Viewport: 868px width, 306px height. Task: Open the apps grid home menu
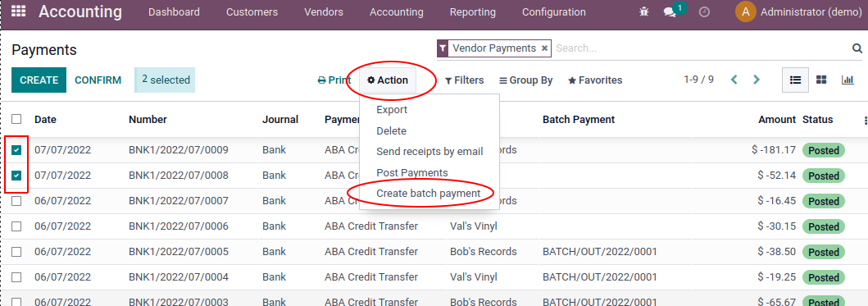point(18,11)
